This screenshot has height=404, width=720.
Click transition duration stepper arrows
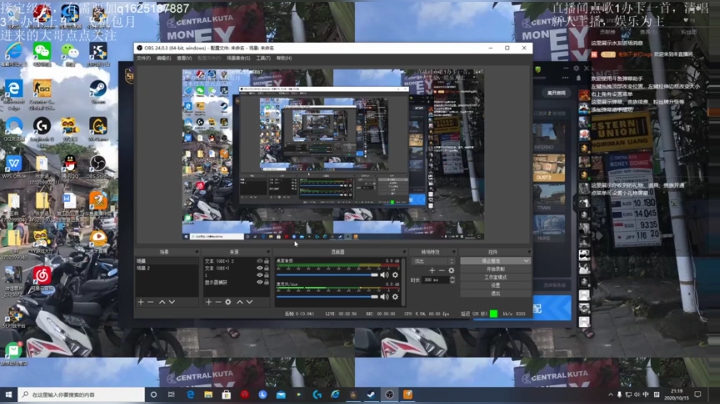pyautogui.click(x=452, y=280)
